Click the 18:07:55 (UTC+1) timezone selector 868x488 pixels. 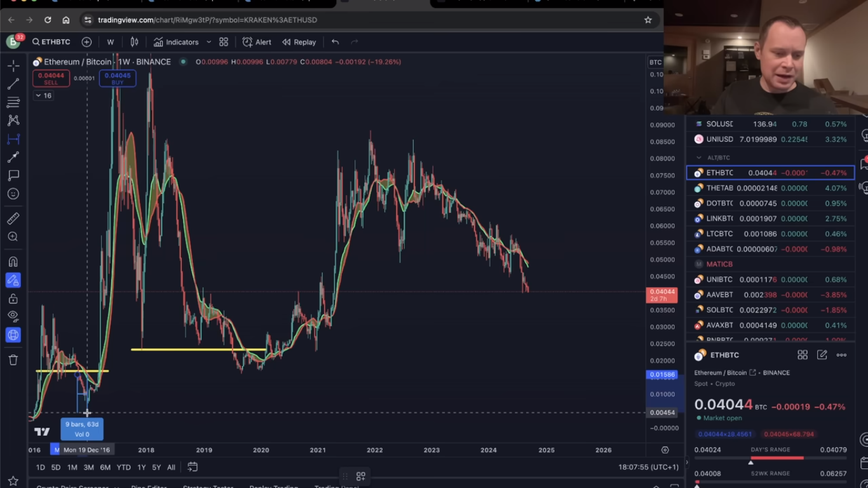pos(648,467)
